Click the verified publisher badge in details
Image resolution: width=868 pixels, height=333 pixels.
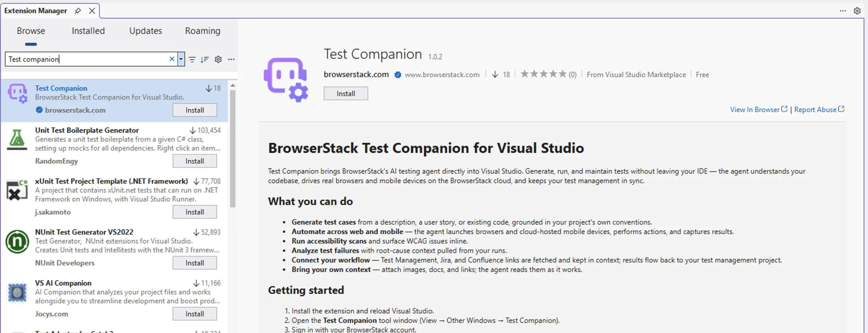398,75
